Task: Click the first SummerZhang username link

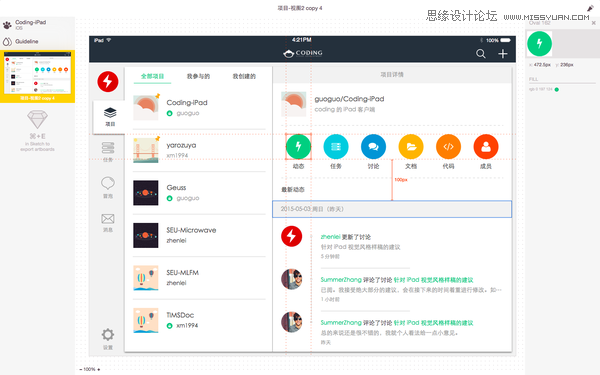Action: tap(341, 280)
